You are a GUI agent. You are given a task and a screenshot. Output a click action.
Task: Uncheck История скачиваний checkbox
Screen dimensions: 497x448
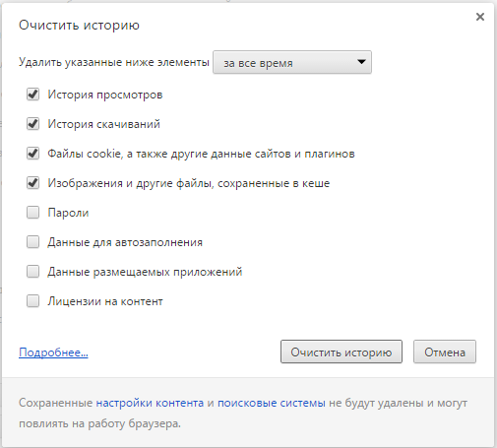pyautogui.click(x=32, y=124)
